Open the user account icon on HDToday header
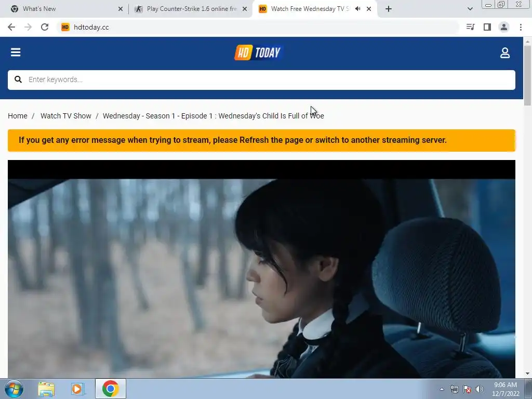Viewport: 532px width, 399px height. pos(505,52)
